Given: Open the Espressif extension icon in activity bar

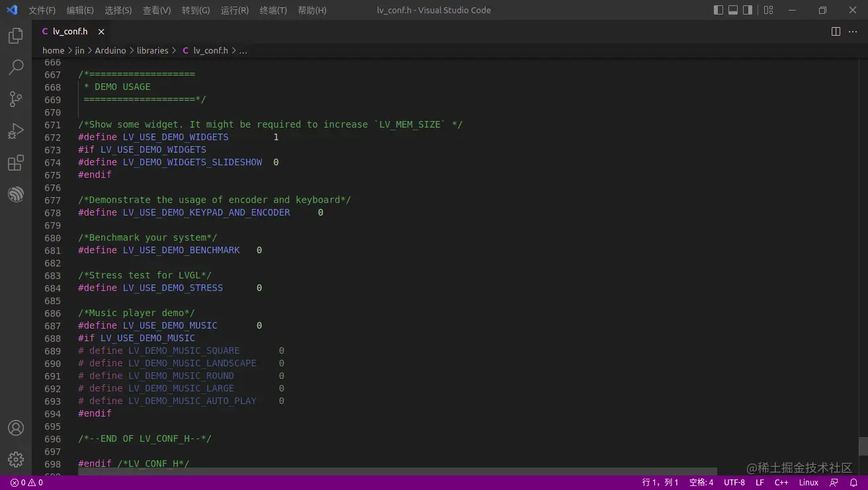Looking at the screenshot, I should 16,194.
